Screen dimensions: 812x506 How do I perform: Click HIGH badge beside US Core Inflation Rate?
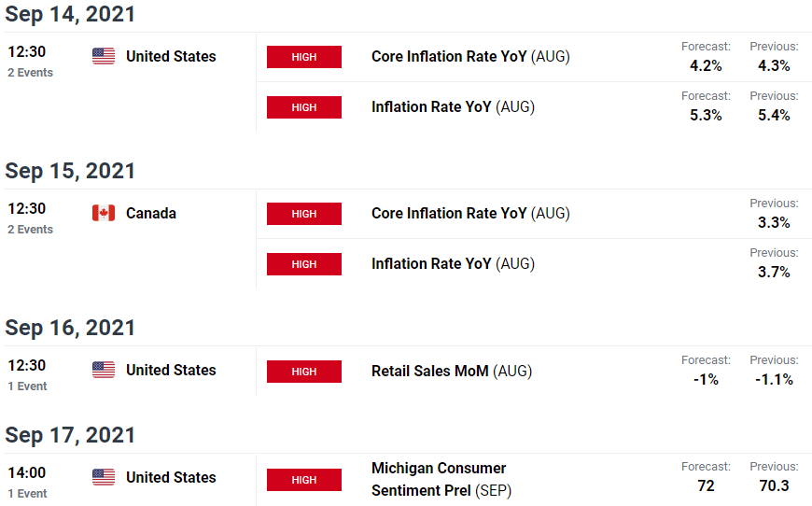coord(304,57)
